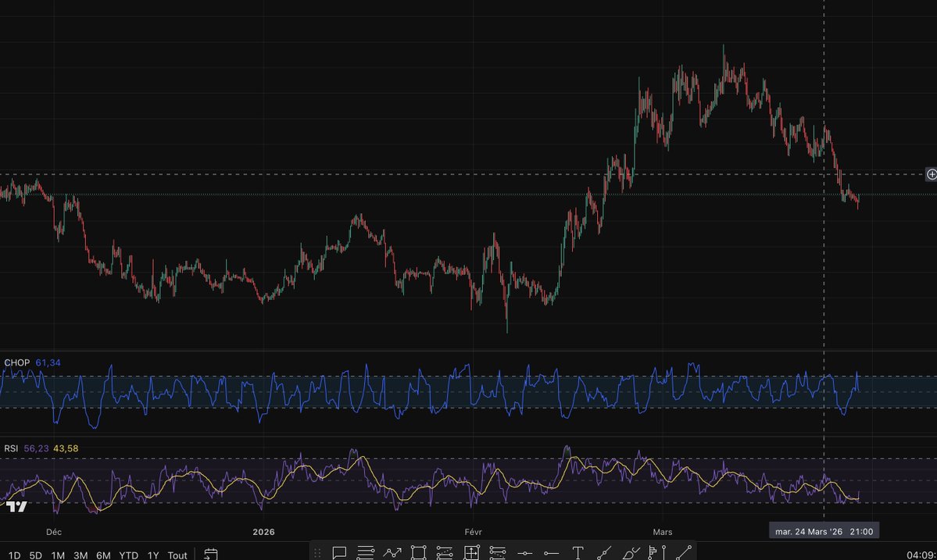Click the CHOP value 61,34
The height and width of the screenshot is (560, 937).
[48, 362]
